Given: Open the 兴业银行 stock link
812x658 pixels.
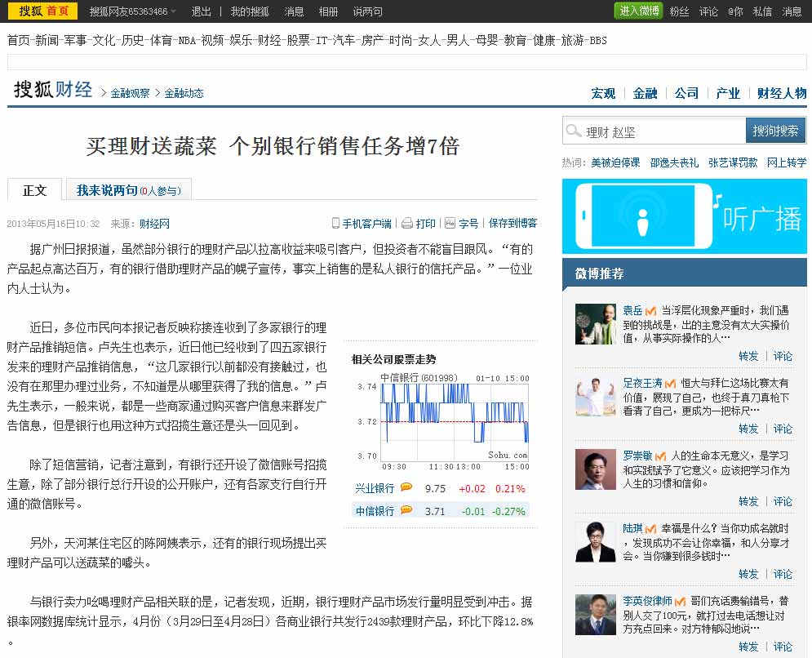Looking at the screenshot, I should (x=375, y=488).
